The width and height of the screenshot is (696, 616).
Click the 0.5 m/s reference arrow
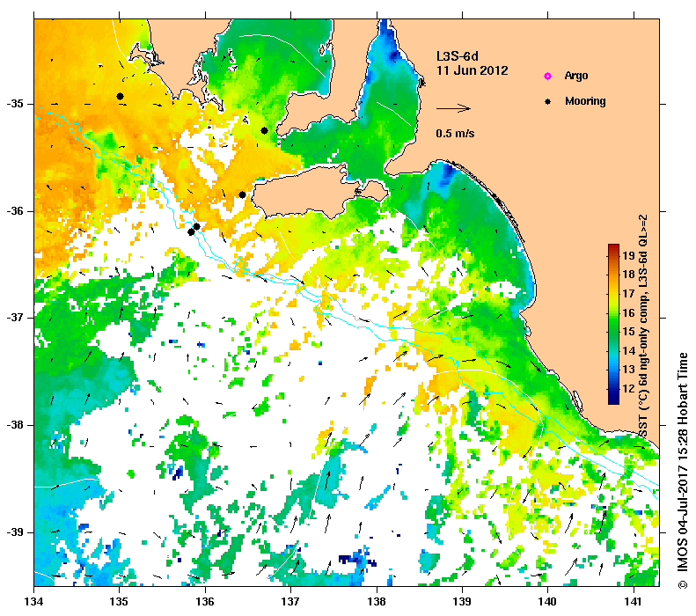pyautogui.click(x=453, y=108)
